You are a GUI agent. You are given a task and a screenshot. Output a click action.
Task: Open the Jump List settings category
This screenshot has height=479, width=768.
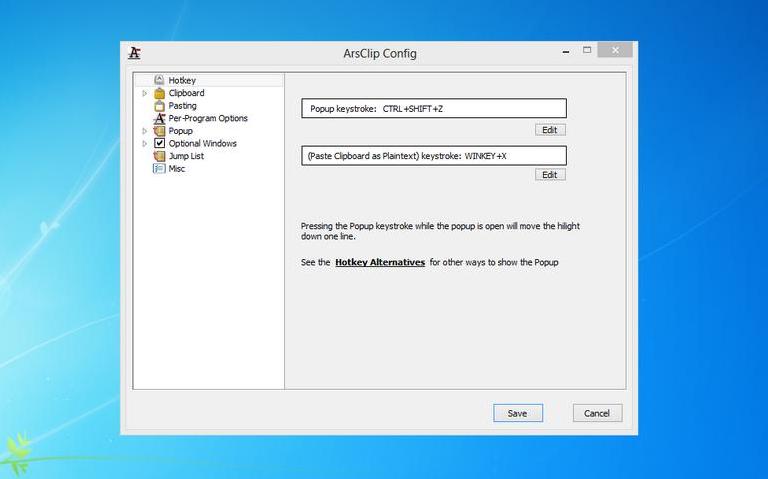click(x=186, y=156)
